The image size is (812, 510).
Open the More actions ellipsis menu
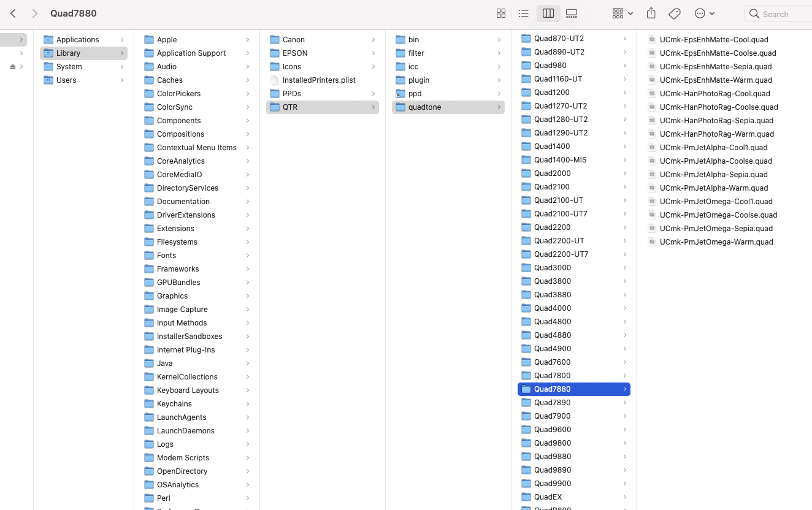pos(705,13)
